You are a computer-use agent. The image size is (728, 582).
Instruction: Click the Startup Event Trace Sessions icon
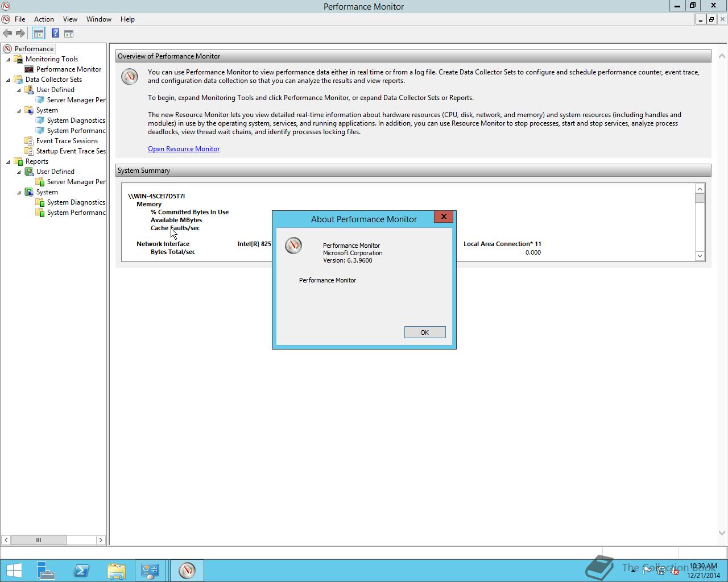pos(29,151)
